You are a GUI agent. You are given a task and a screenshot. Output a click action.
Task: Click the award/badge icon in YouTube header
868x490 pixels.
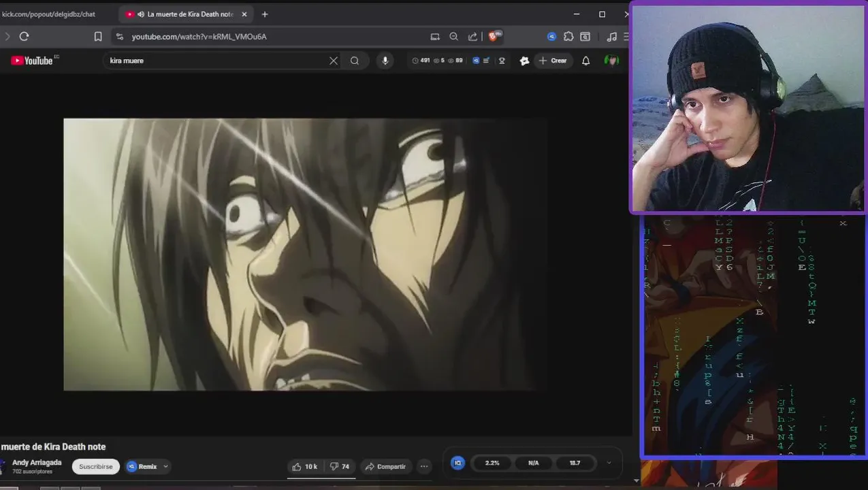[502, 61]
